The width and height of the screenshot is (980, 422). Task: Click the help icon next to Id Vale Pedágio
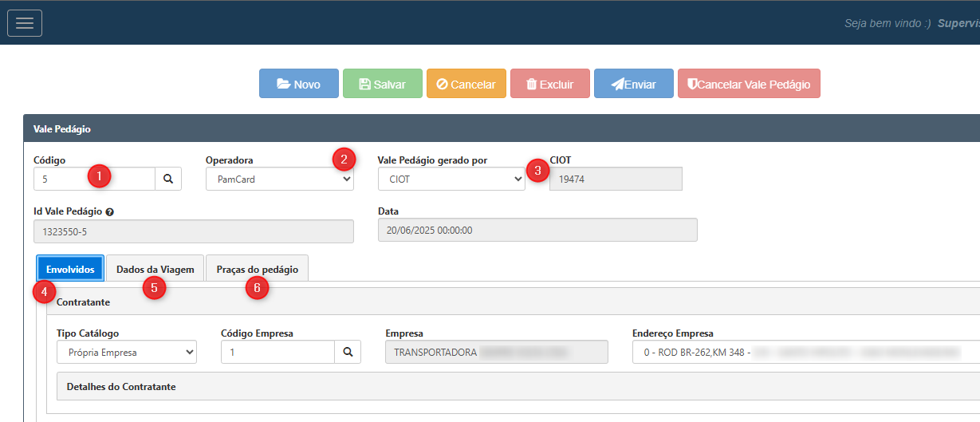(109, 212)
